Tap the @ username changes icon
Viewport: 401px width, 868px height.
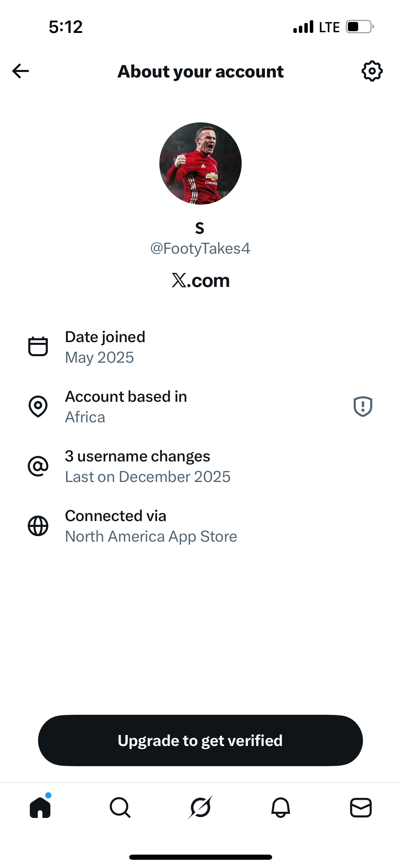tap(38, 466)
